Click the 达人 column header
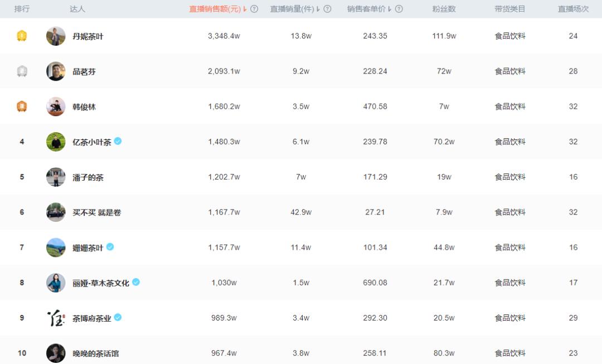The width and height of the screenshot is (602, 364). 77,9
